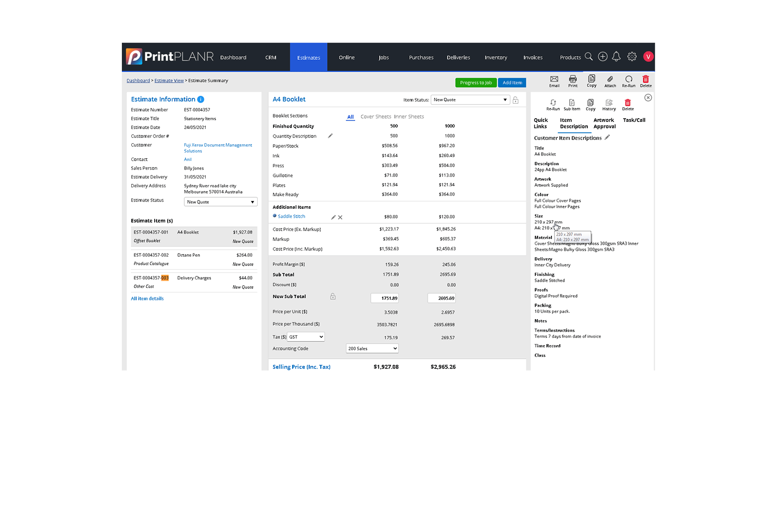Switch to the All booklet sections tab
Viewport: 778px width, 532px height.
coord(350,117)
